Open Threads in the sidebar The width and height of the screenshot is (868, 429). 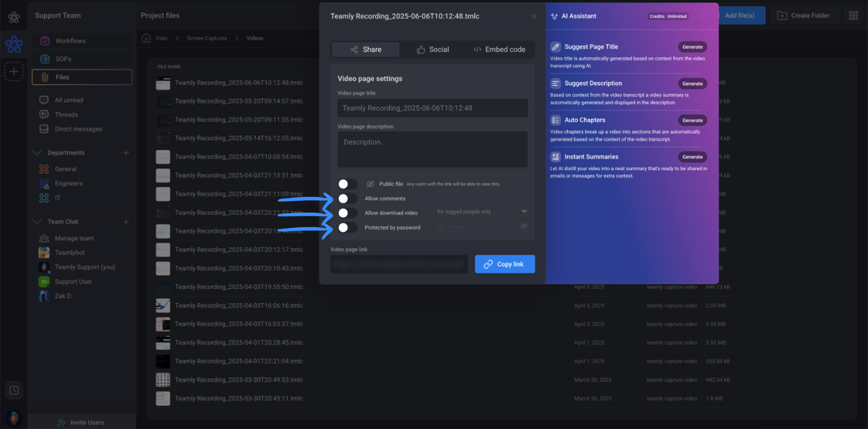tap(66, 115)
